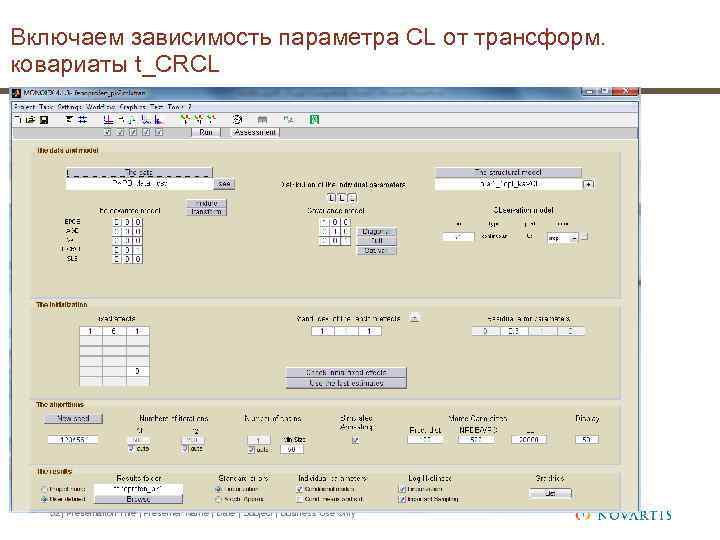720x540 pixels.
Task: Click the covariate model transform button
Action: (x=207, y=212)
